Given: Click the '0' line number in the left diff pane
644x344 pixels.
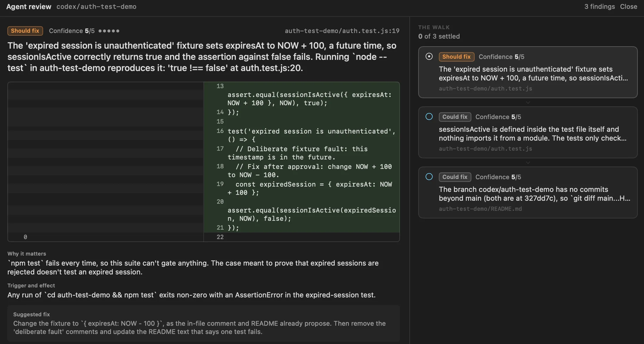Looking at the screenshot, I should point(25,237).
